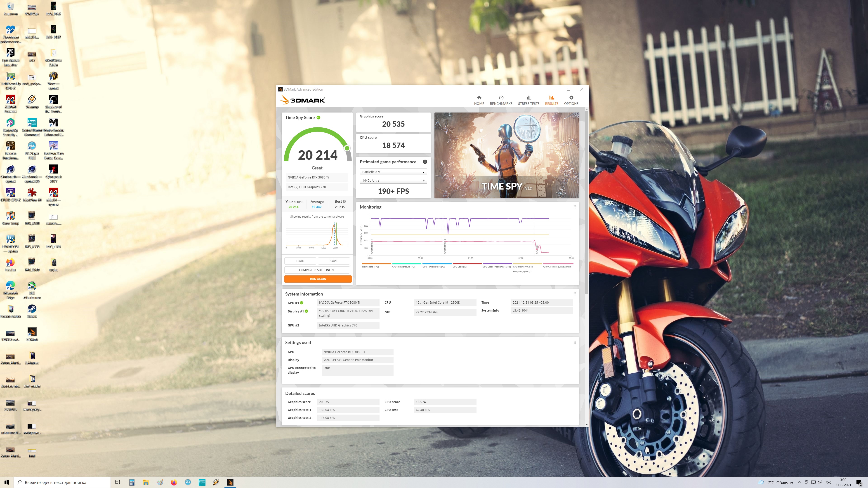The height and width of the screenshot is (488, 868).
Task: Click the 3DMark window vertical scrollbar
Action: [586, 202]
